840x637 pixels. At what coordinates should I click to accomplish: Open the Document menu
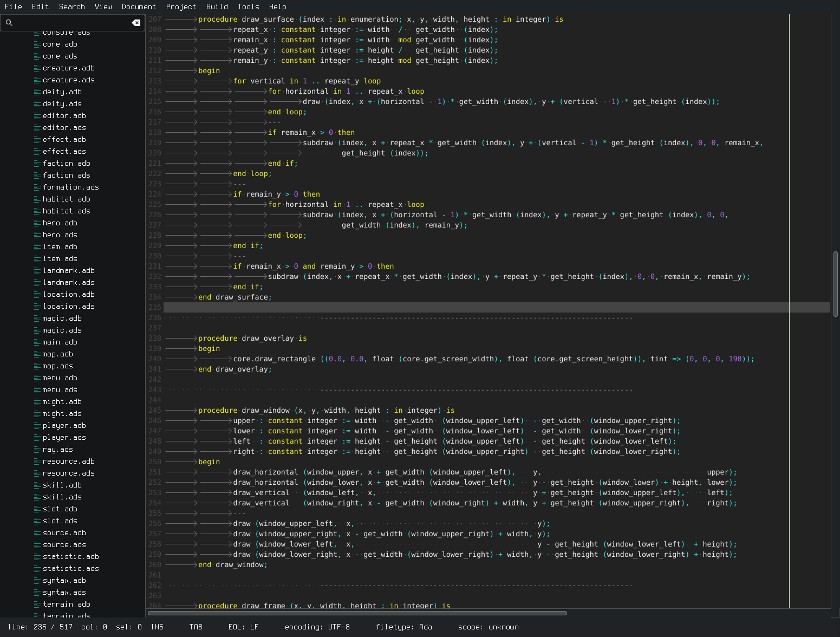point(139,6)
